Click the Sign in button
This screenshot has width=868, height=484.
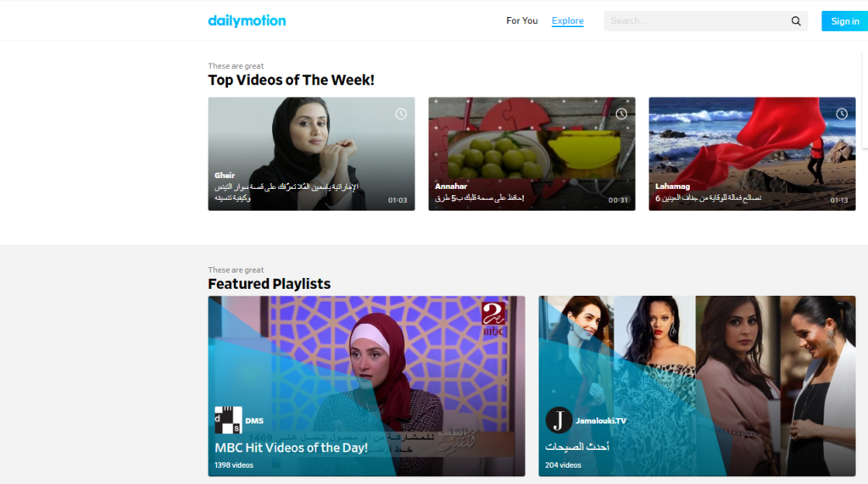[845, 21]
